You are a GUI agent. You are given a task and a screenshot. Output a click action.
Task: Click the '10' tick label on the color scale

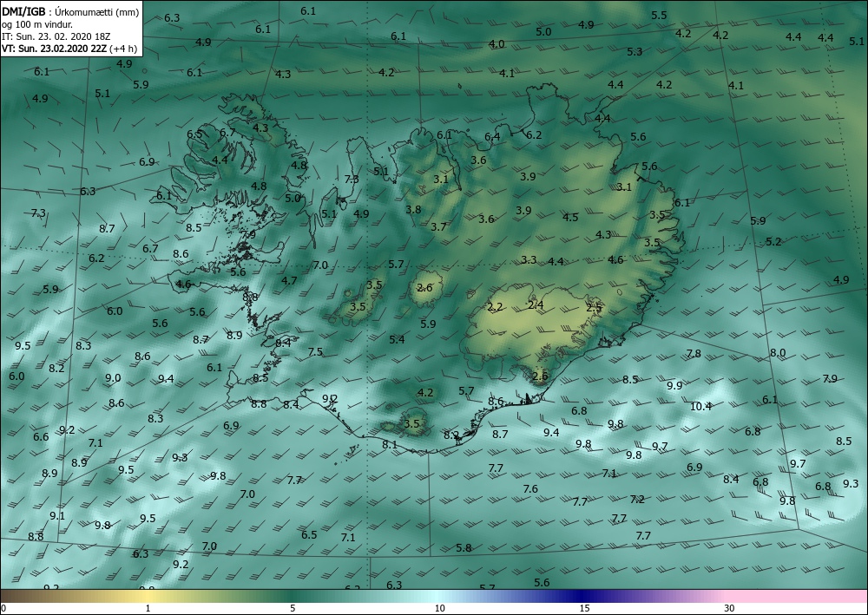click(x=439, y=608)
